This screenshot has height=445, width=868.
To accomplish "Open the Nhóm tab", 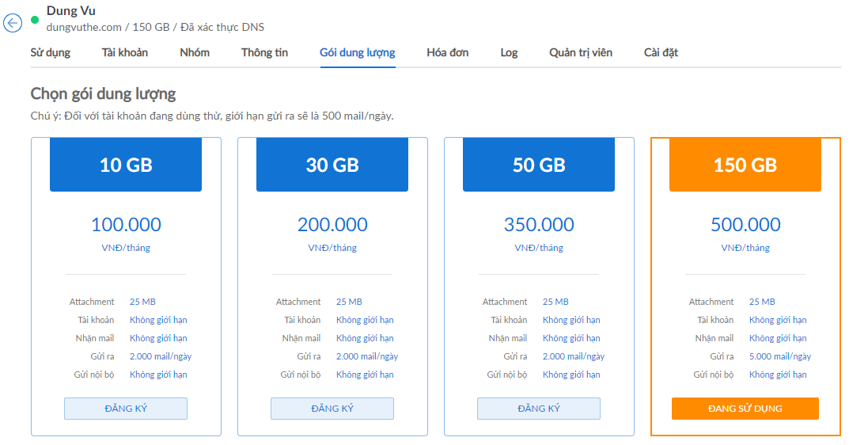I will coord(195,52).
